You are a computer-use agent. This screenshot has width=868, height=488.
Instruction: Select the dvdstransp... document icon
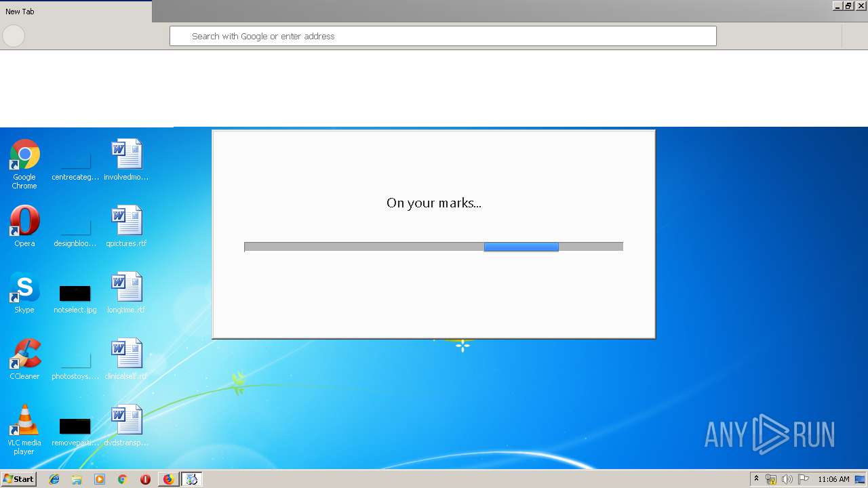tap(126, 426)
